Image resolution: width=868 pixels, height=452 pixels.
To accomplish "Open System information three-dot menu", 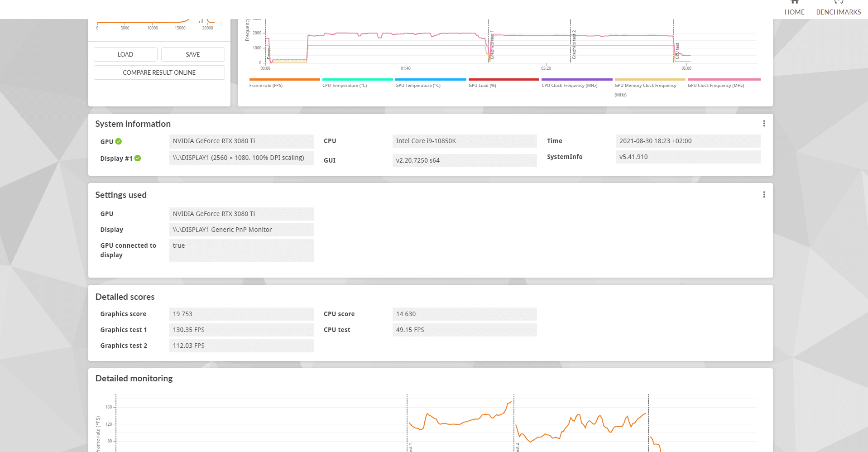I will pyautogui.click(x=764, y=124).
